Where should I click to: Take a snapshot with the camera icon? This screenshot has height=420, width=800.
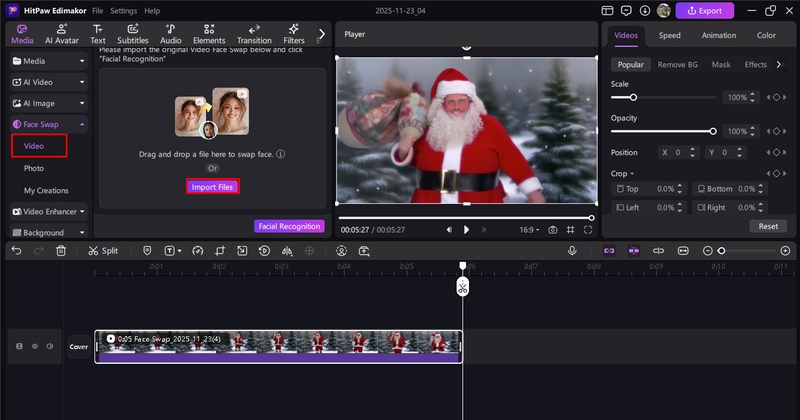click(x=552, y=230)
